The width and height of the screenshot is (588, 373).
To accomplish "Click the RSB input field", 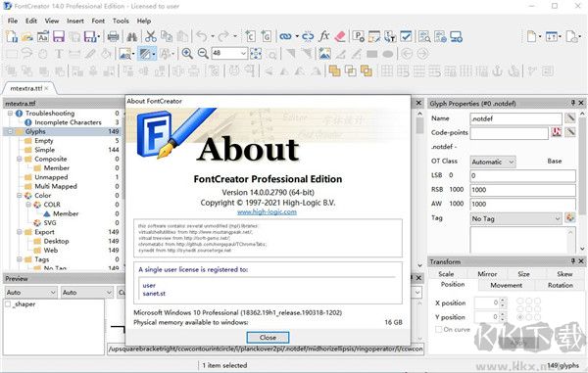I will (x=522, y=190).
